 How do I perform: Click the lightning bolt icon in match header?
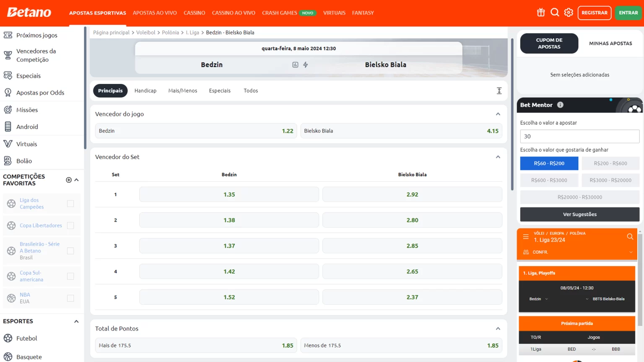[306, 65]
